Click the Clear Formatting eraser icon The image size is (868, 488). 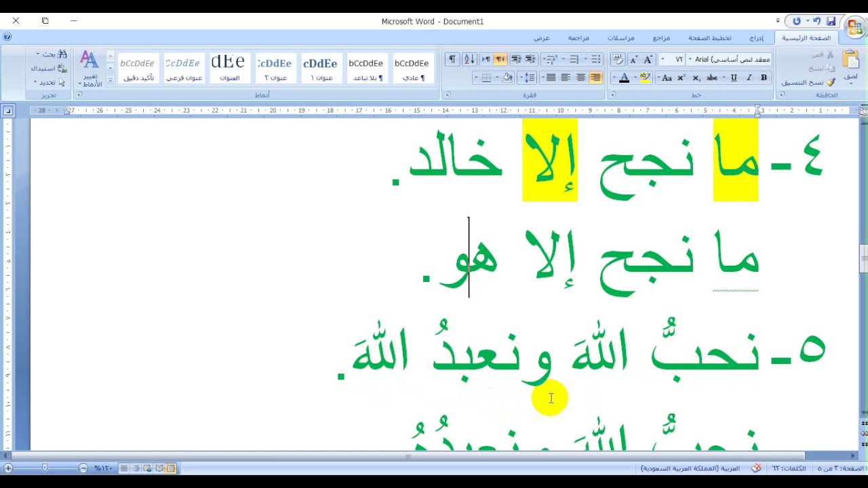click(x=618, y=60)
